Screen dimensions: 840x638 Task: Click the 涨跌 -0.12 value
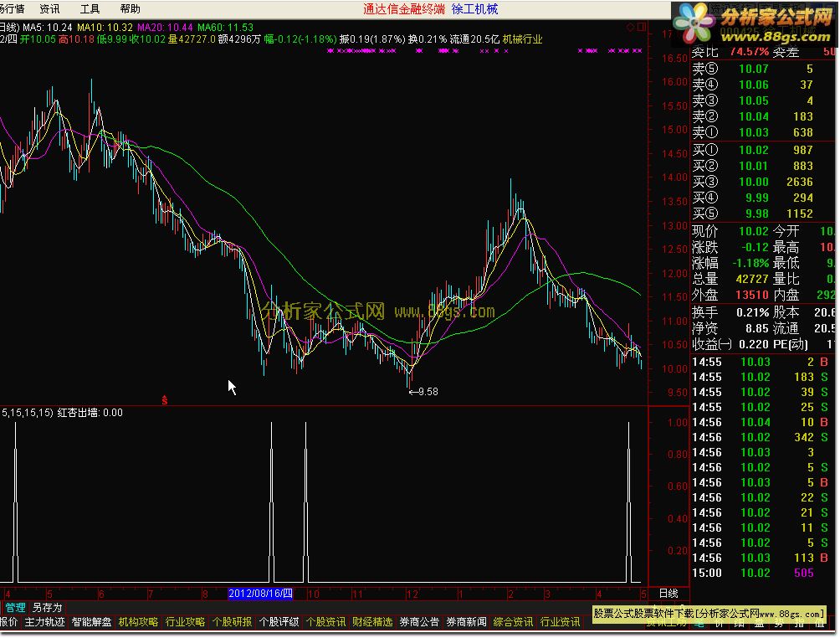(x=755, y=247)
